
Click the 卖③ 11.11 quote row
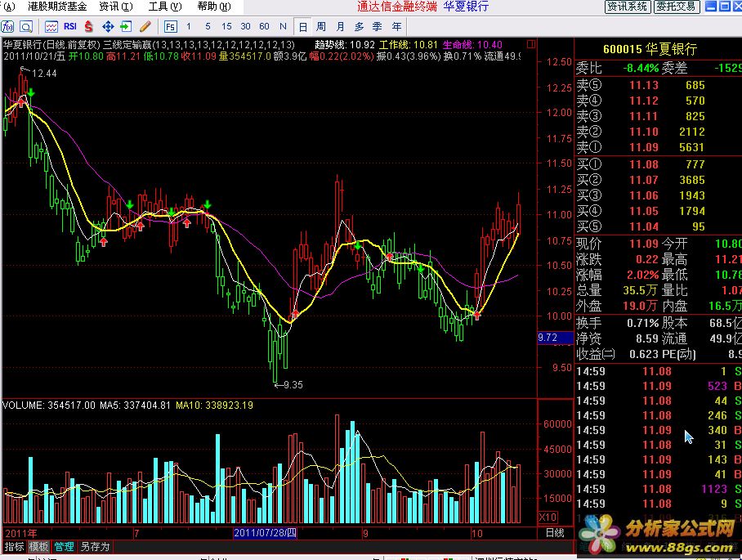point(659,116)
